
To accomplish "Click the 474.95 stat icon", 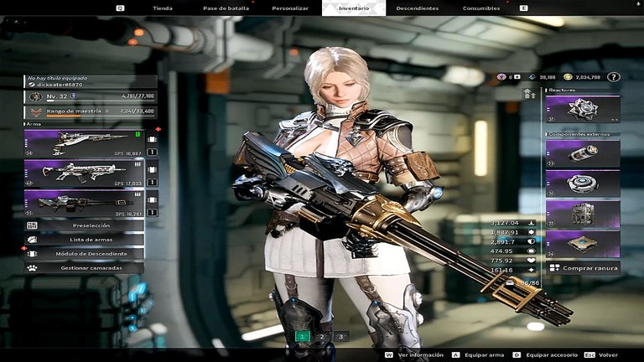I will tap(531, 251).
